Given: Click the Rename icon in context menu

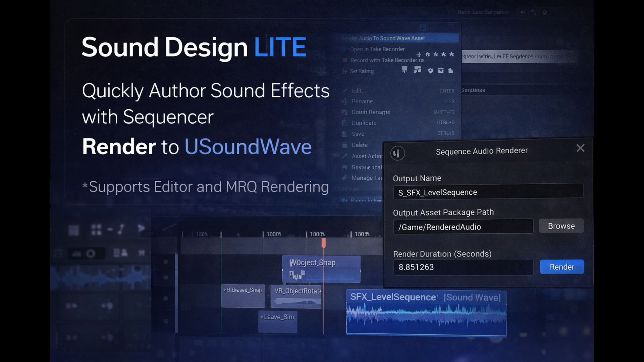Looking at the screenshot, I should coord(344,102).
